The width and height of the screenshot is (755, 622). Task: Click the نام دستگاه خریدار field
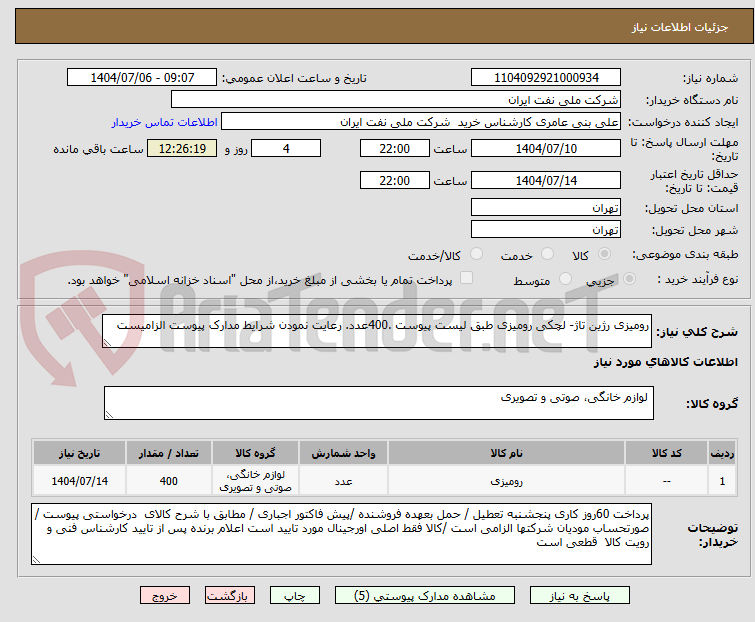click(395, 100)
